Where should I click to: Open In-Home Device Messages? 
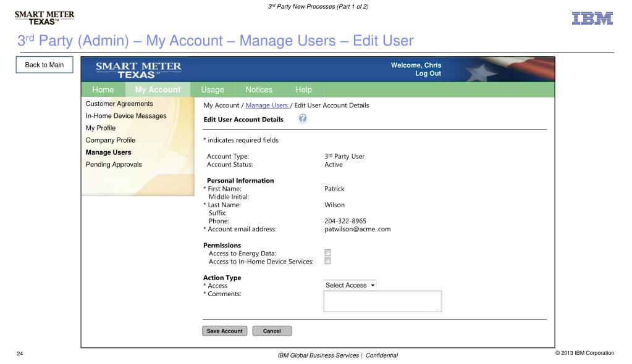click(126, 116)
